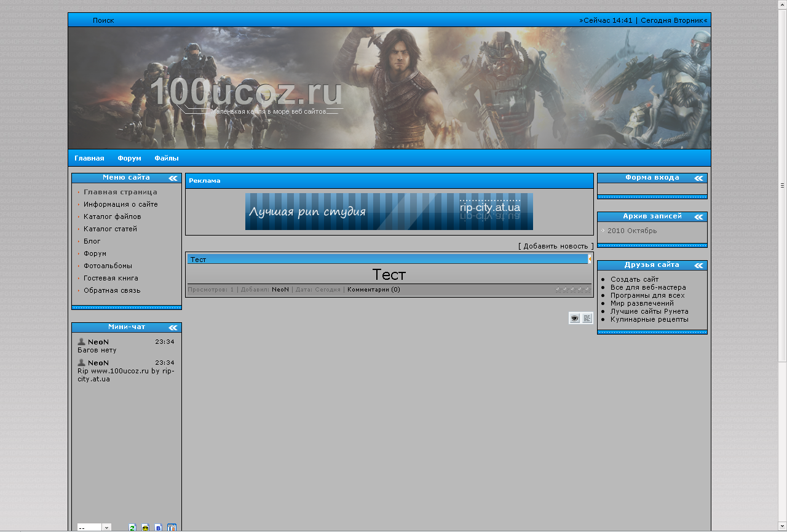This screenshot has height=532, width=787.
Task: Click the 'Сейчас 14:41 | Сегодня Вторник' text
Action: pos(643,20)
